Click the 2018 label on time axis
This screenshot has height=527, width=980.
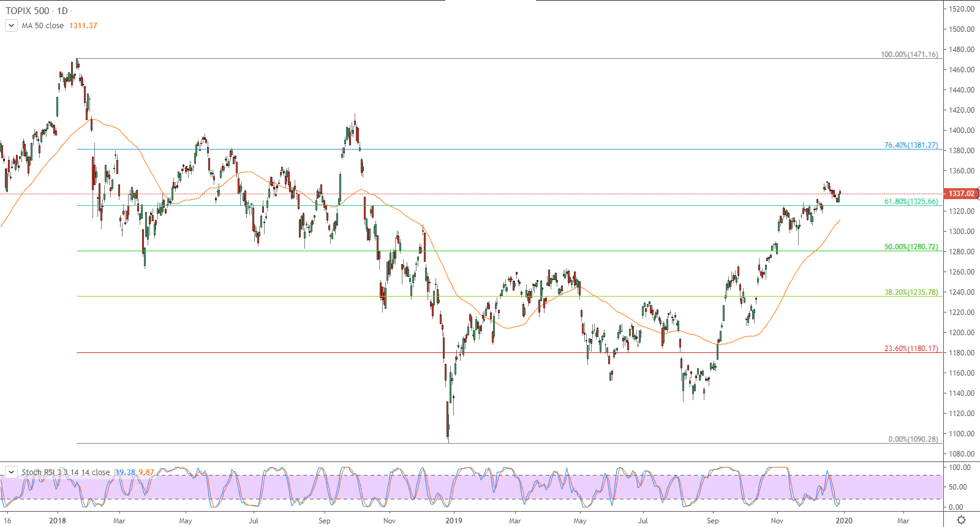click(58, 521)
